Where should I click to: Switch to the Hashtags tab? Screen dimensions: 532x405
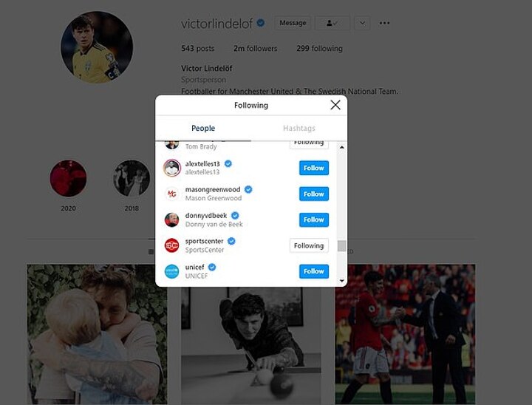[299, 129]
